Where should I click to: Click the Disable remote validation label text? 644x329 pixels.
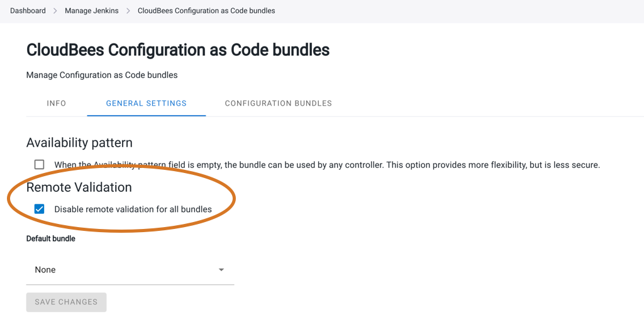[x=133, y=209]
